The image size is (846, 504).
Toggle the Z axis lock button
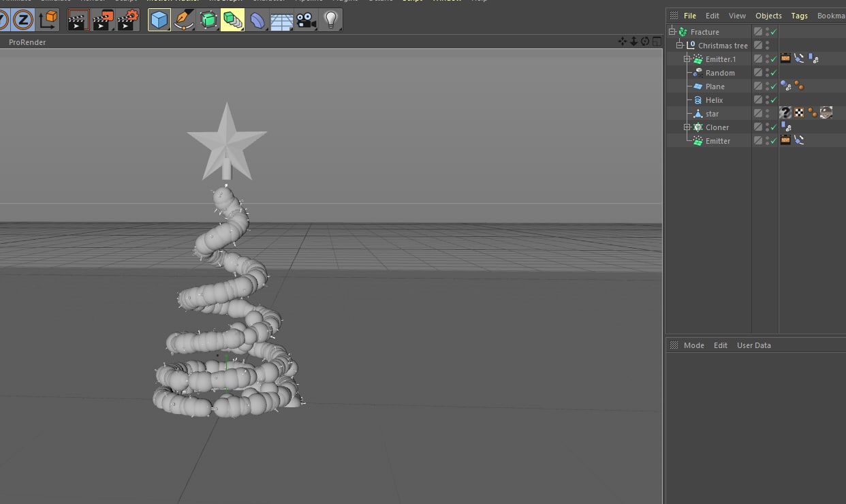click(x=23, y=20)
